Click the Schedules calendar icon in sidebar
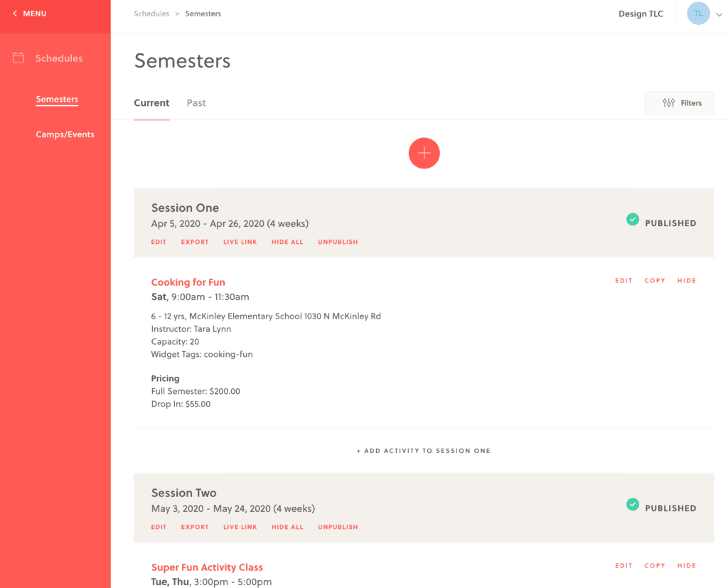 (x=18, y=58)
